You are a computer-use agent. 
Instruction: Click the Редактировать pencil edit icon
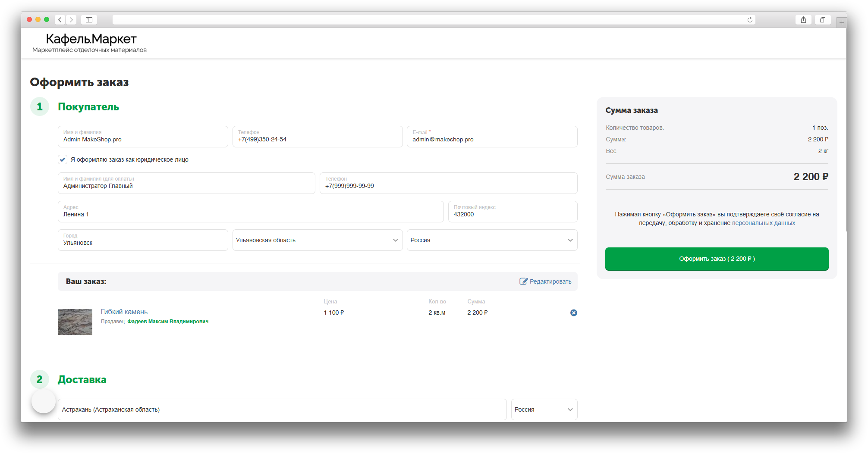click(523, 281)
